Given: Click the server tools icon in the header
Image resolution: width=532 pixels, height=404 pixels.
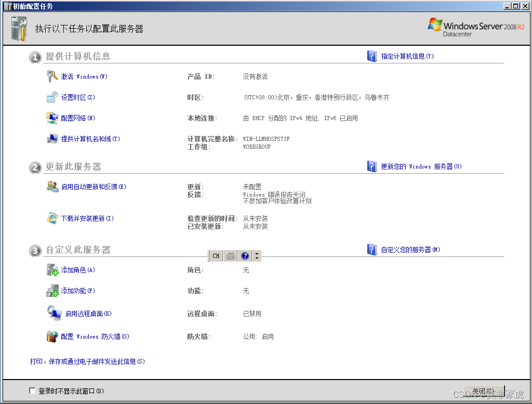Looking at the screenshot, I should point(19,29).
